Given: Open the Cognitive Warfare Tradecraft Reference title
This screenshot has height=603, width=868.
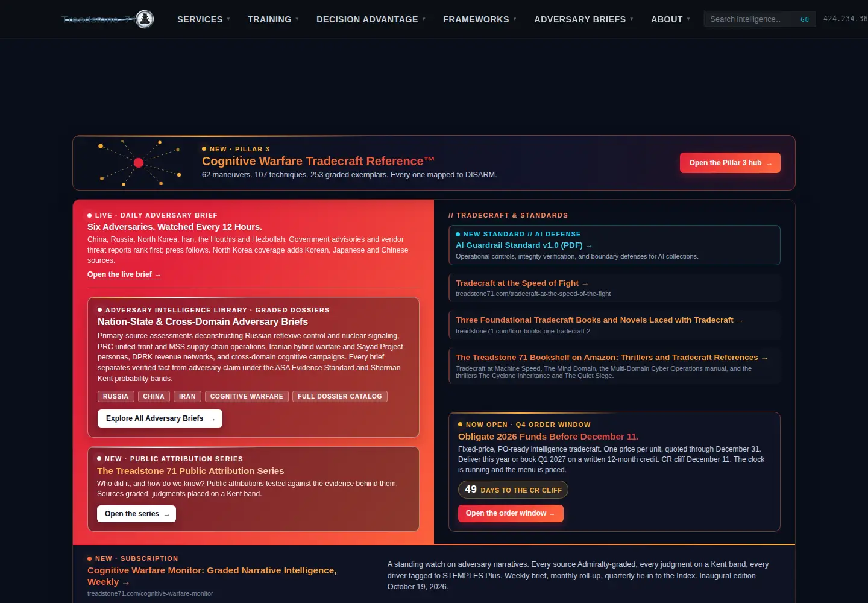Looking at the screenshot, I should point(318,161).
